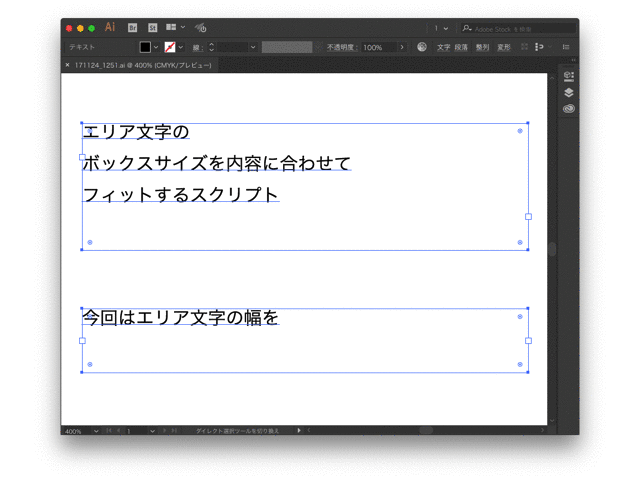Open the 線 stroke panel link
Image resolution: width=640 pixels, height=480 pixels.
(198, 48)
